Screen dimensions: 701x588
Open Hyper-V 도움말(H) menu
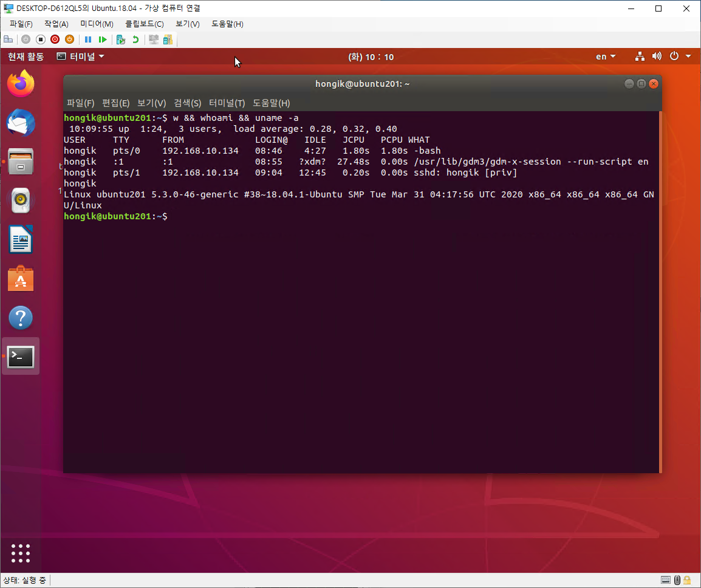[227, 24]
